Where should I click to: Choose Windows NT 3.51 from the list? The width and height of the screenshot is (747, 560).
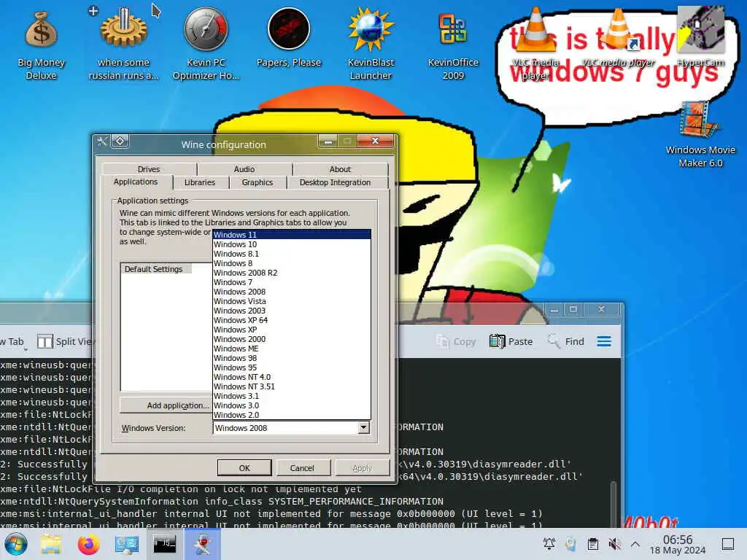292,386
